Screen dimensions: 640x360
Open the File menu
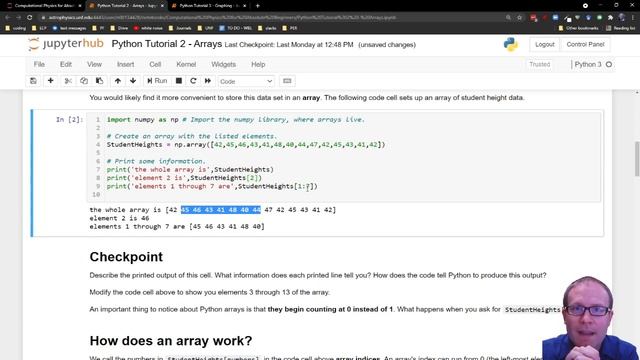point(39,64)
